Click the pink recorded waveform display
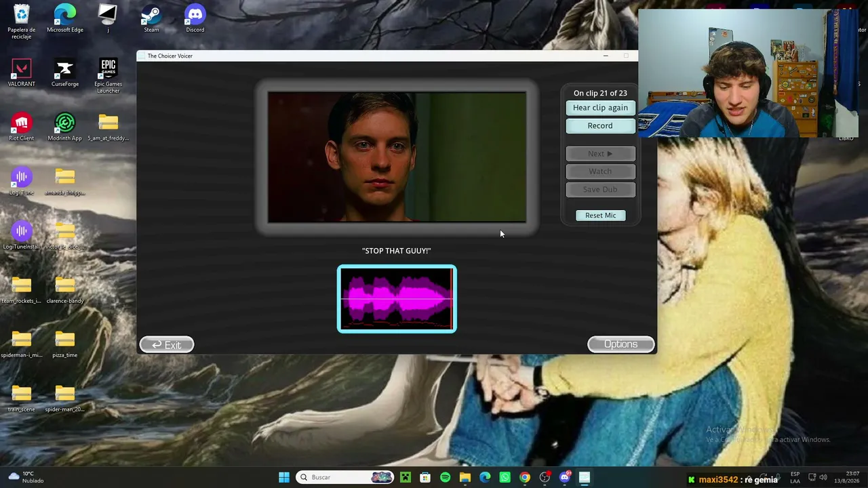The image size is (868, 488). (397, 299)
